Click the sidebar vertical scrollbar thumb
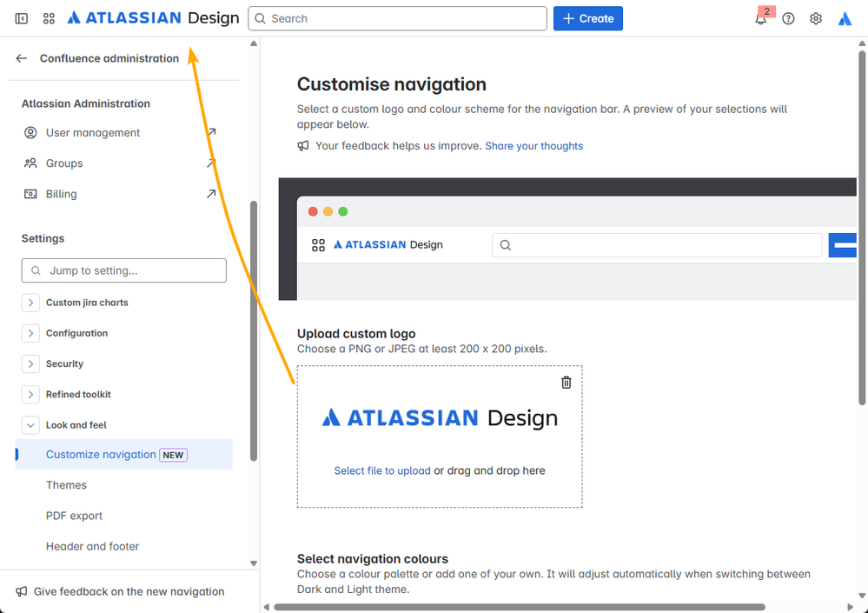The width and height of the screenshot is (868, 613). pos(254,330)
